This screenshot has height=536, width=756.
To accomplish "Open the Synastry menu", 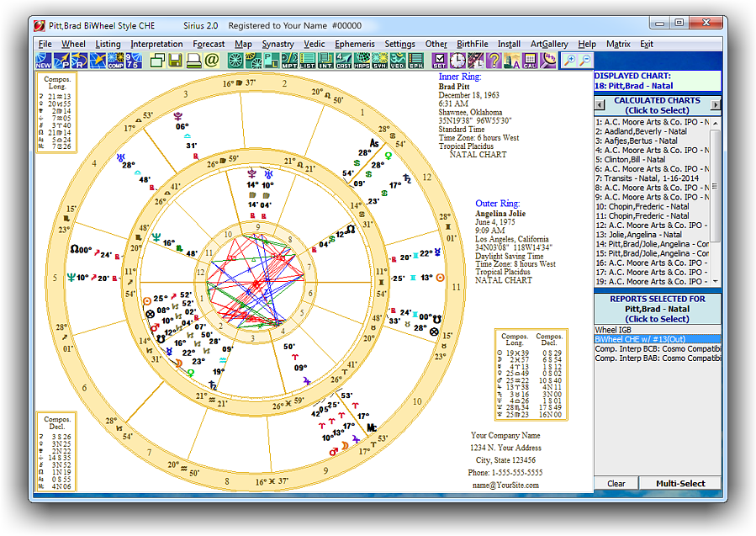I will 278,44.
